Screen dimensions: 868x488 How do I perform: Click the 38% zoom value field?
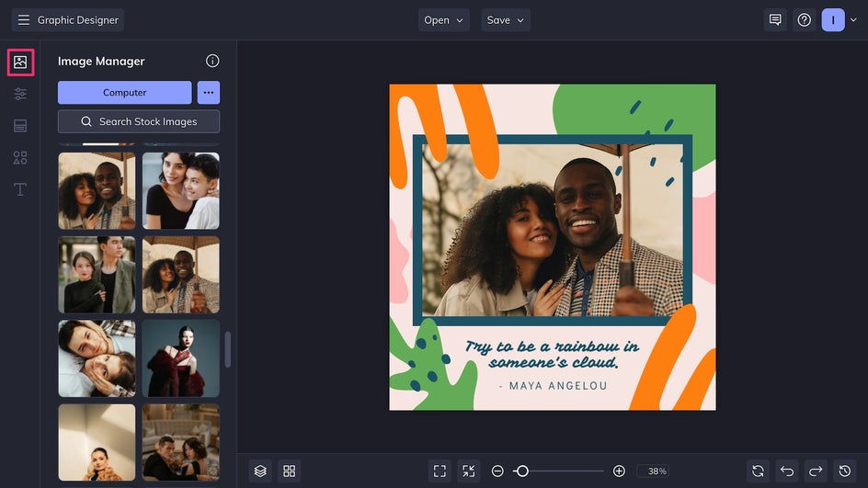(x=653, y=471)
